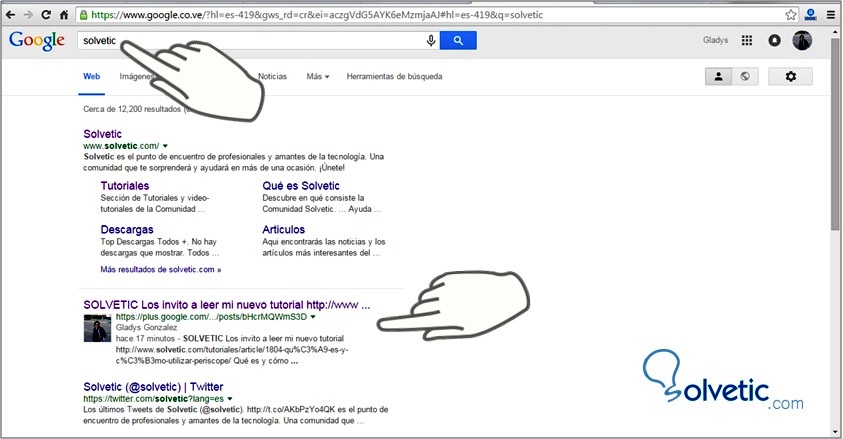Click the scrollbar down arrow

pyautogui.click(x=835, y=433)
